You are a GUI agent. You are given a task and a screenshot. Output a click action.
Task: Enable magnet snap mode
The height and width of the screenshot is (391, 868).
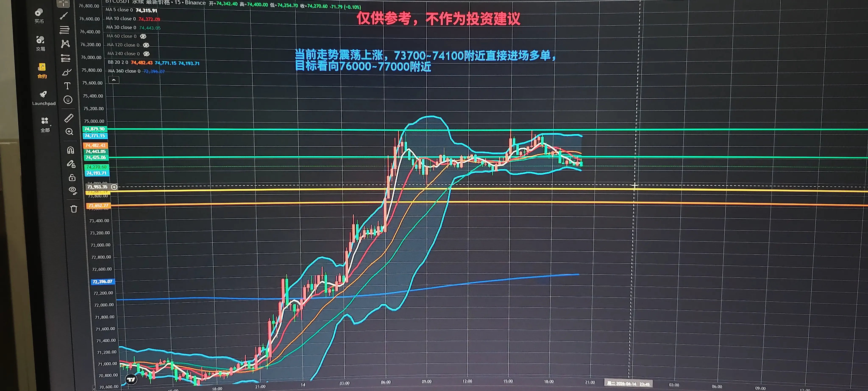point(70,150)
